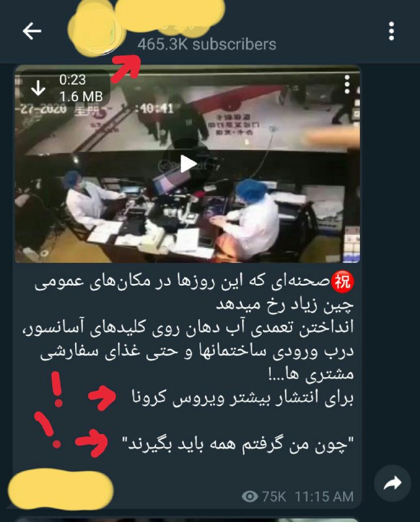Forward post using the share arrow
This screenshot has width=420, height=522.
pyautogui.click(x=393, y=483)
